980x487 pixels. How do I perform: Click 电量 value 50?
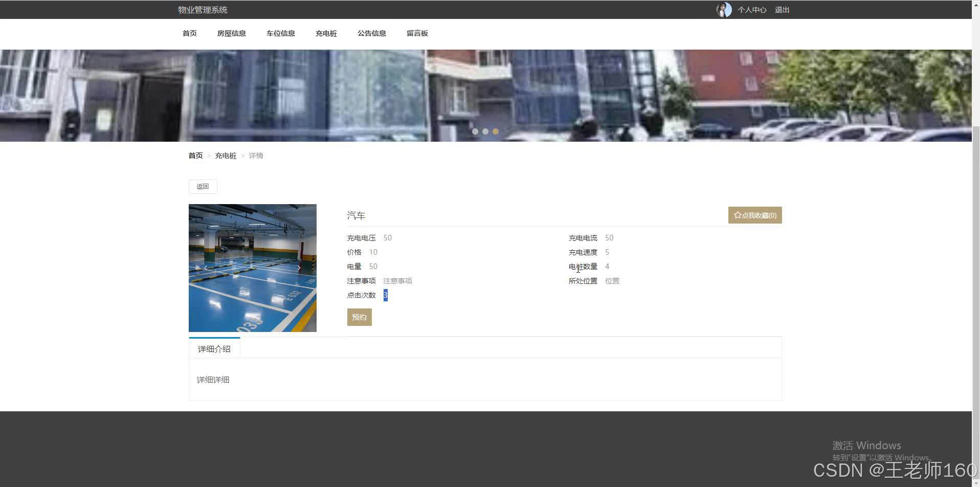click(x=373, y=267)
